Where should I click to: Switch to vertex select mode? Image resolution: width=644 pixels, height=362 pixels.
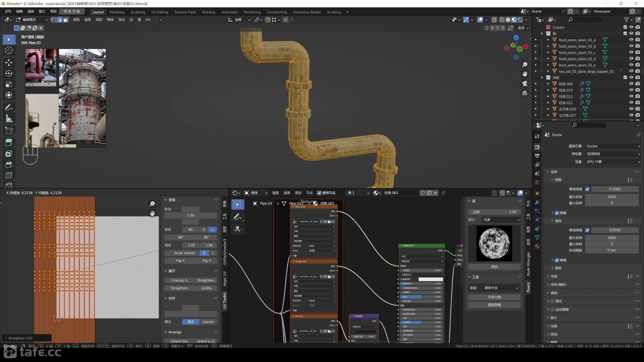[53, 20]
